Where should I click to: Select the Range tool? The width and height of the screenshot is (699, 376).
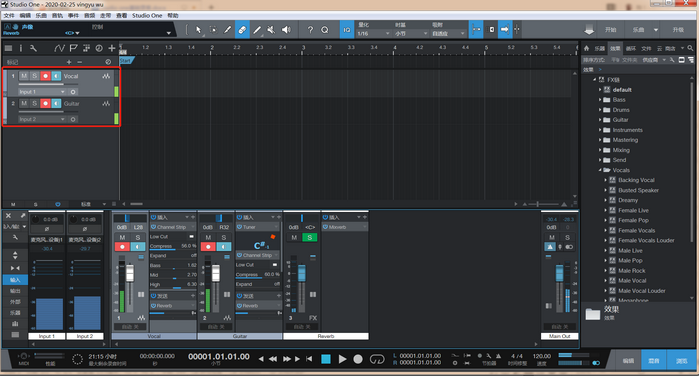click(213, 30)
